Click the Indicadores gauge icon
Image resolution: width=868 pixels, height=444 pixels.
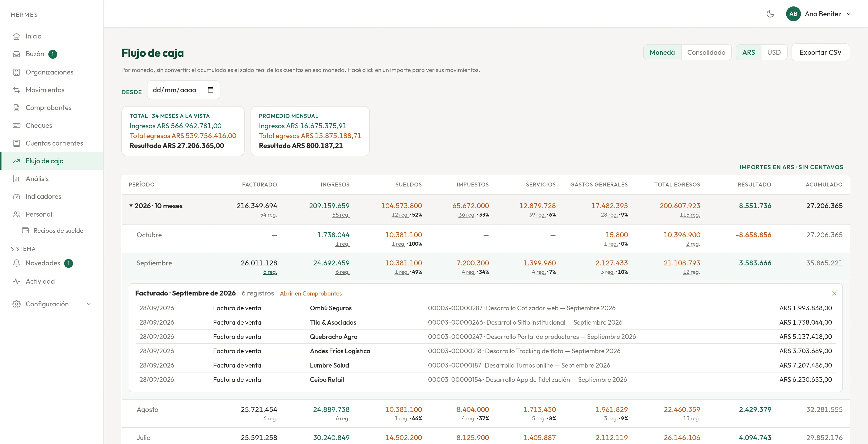point(17,197)
